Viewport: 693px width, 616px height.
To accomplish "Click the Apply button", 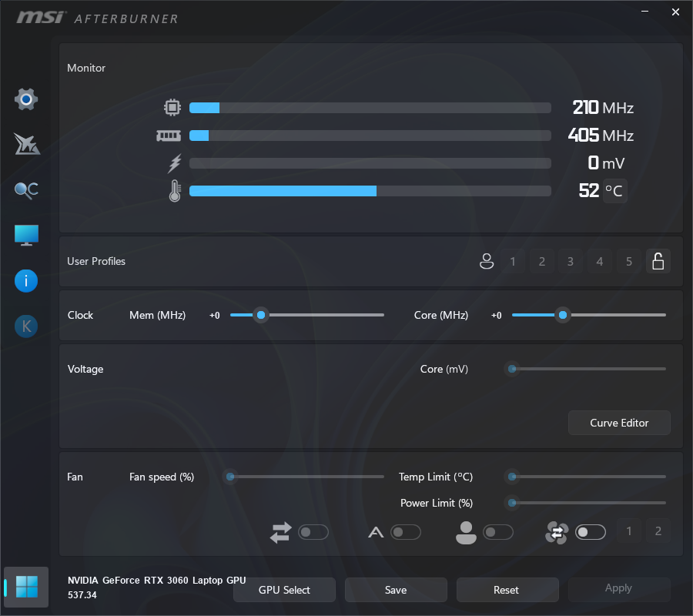I will point(619,588).
